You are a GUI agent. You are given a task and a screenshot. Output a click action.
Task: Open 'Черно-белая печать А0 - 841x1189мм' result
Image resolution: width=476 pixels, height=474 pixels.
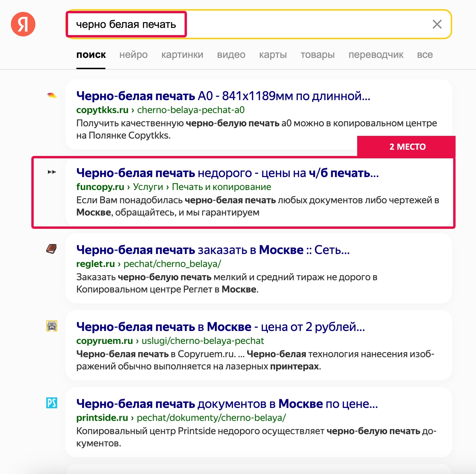pyautogui.click(x=223, y=96)
